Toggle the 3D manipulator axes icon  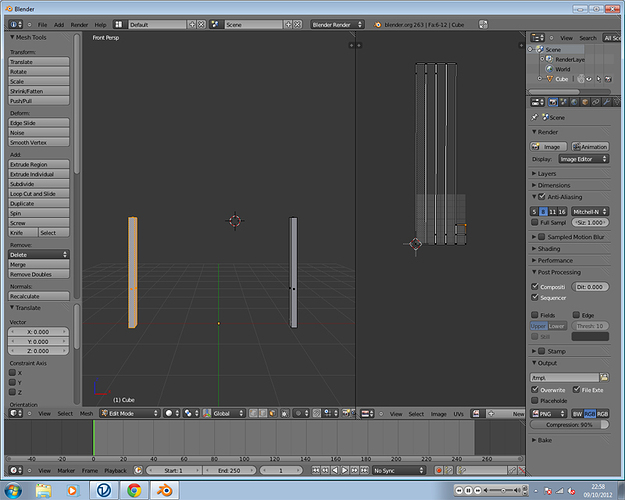pyautogui.click(x=206, y=413)
